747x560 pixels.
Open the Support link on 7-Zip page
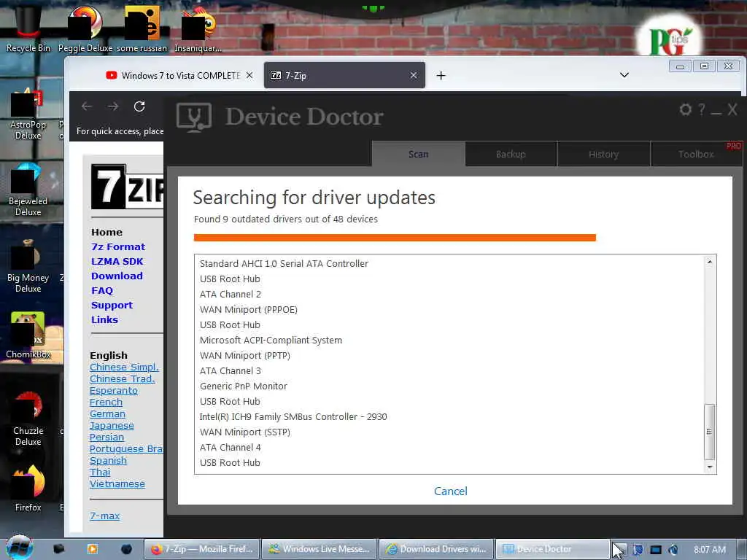coord(112,306)
